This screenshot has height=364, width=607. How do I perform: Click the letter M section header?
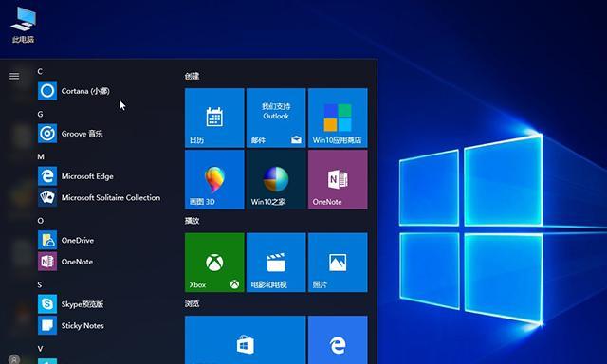[41, 156]
